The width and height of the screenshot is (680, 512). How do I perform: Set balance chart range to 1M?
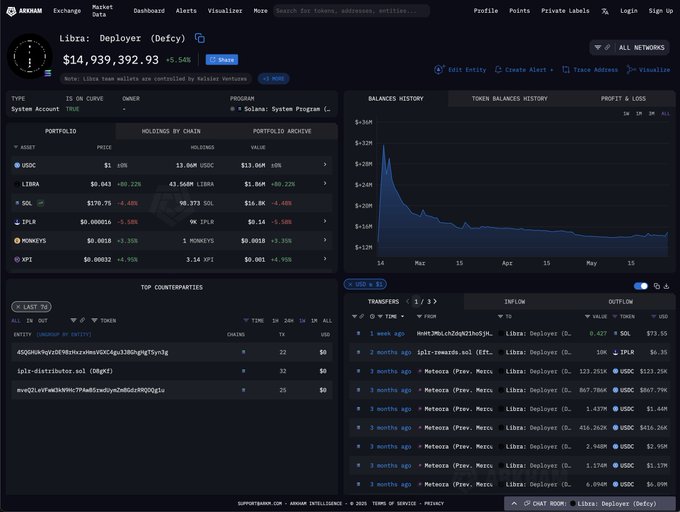click(639, 114)
